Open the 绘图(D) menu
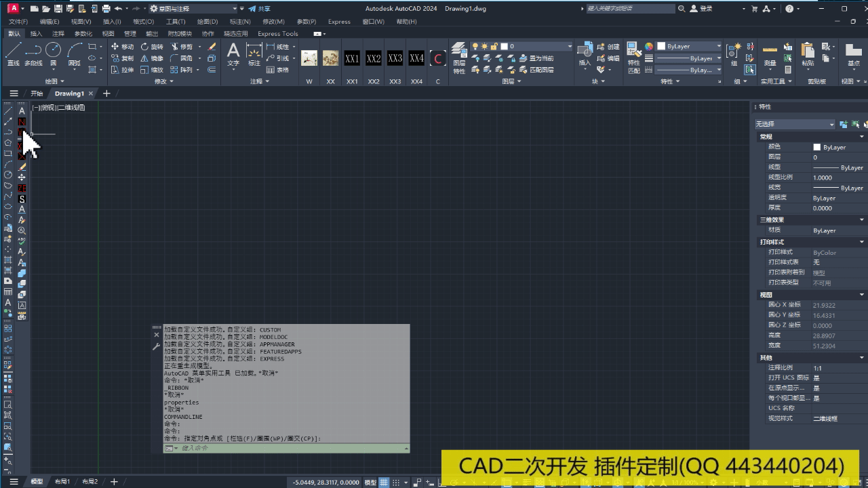The image size is (868, 488). 207,22
